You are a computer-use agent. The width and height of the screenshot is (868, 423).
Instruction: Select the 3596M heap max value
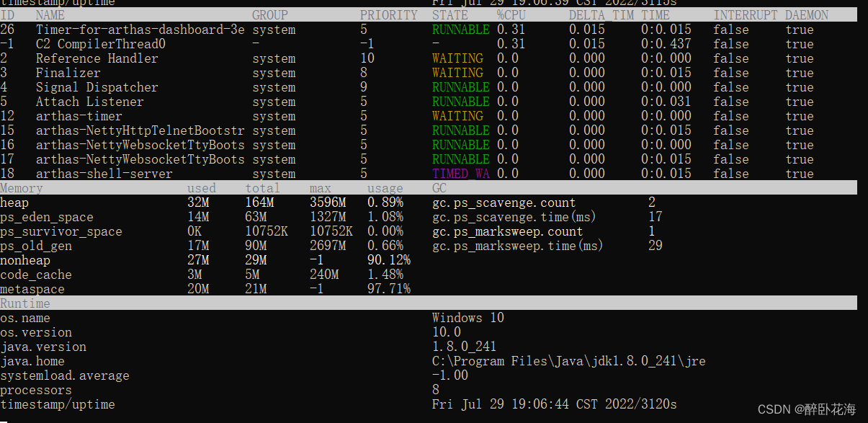pyautogui.click(x=328, y=202)
